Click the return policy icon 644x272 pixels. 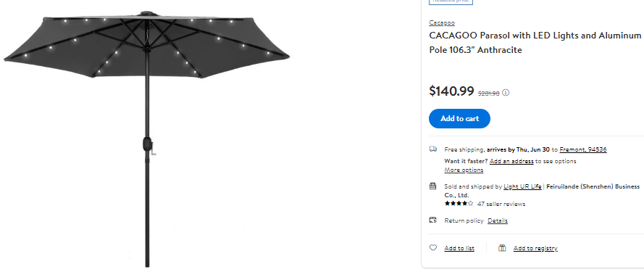[x=433, y=221]
